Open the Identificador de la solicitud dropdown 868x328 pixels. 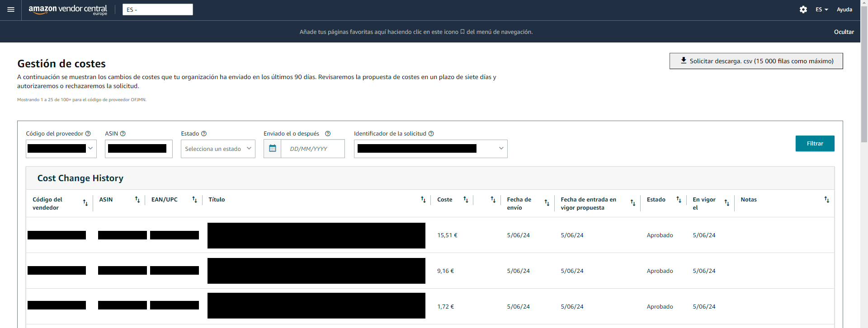point(431,149)
